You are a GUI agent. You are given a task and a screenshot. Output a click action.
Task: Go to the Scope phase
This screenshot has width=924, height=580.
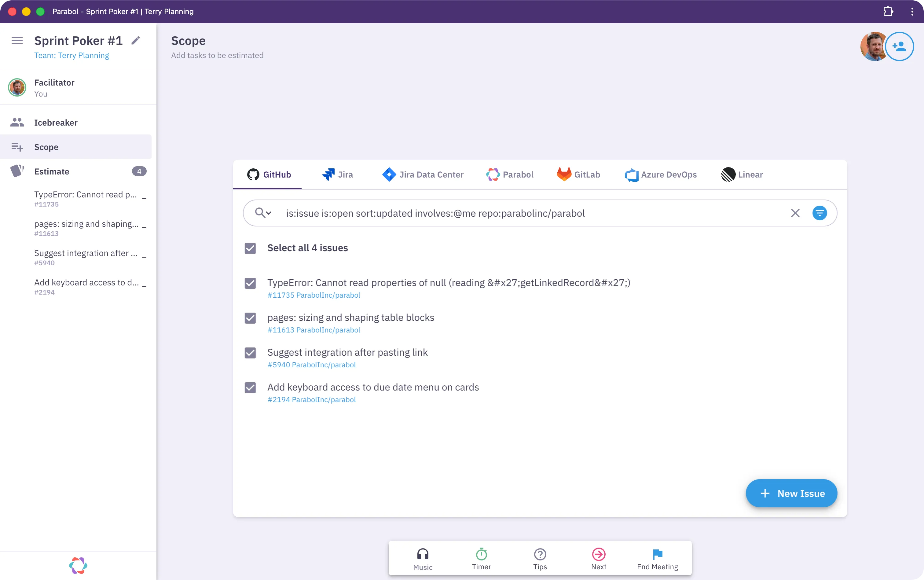(76, 147)
